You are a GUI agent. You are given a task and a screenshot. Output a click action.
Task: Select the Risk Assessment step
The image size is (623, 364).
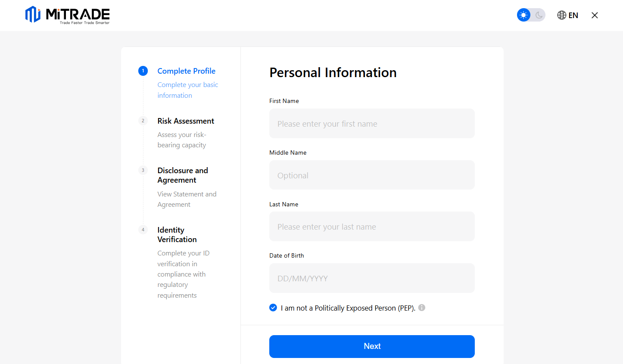click(x=186, y=121)
